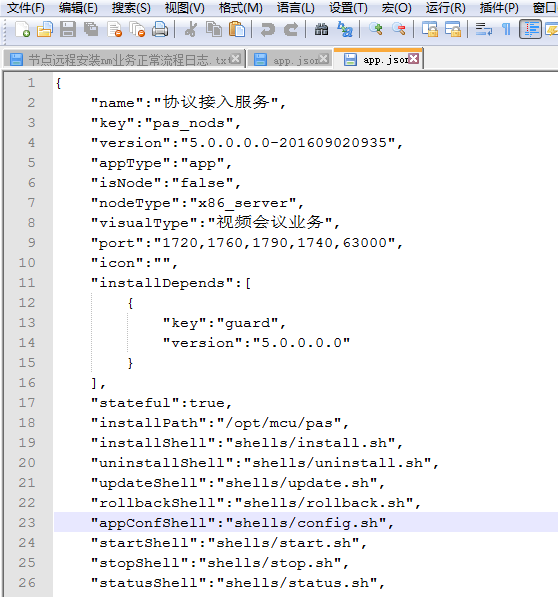Click the "isNode":"false" line
Screen dimensions: 558x597
(166, 183)
